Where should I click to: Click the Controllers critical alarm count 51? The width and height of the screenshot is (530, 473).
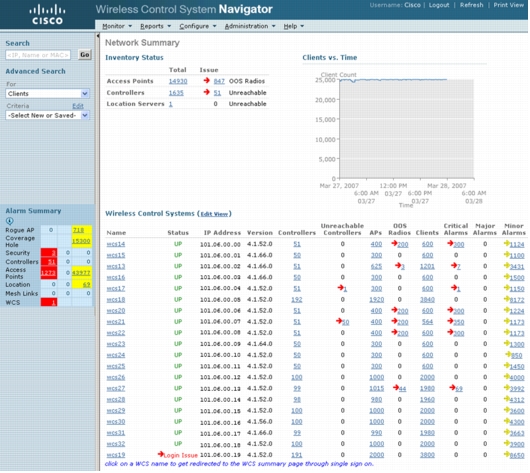[49, 262]
